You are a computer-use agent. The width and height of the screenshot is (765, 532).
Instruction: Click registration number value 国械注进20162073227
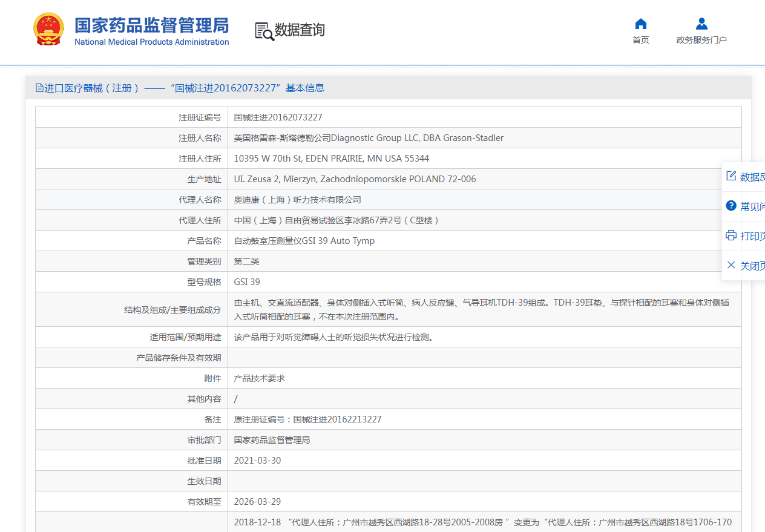point(278,117)
